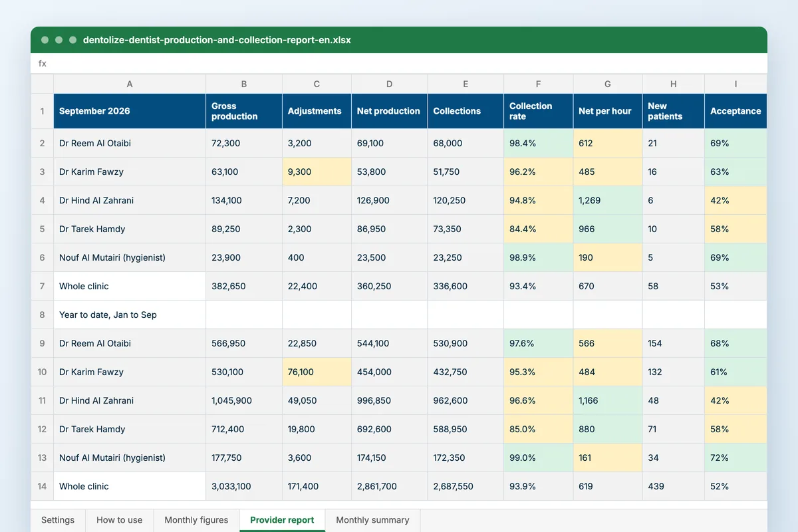Image resolution: width=798 pixels, height=532 pixels.
Task: Open the Monthly figures tab
Action: pos(196,520)
